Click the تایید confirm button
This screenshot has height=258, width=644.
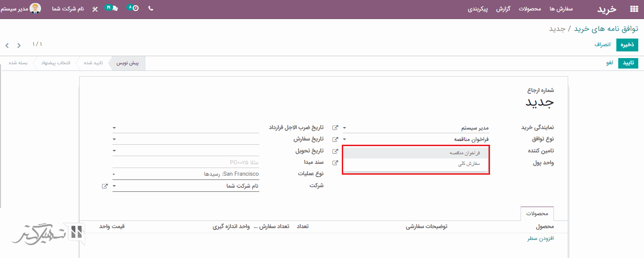click(x=628, y=63)
